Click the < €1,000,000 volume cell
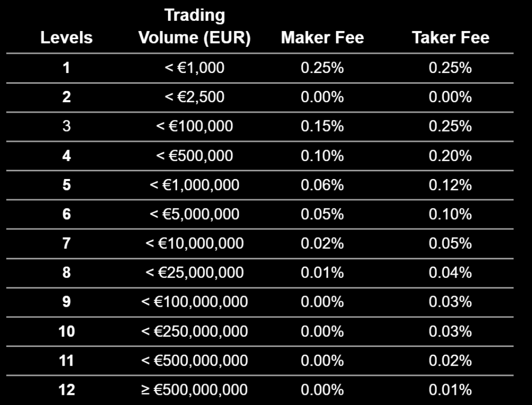Screen dimensions: 532x405 (195, 185)
